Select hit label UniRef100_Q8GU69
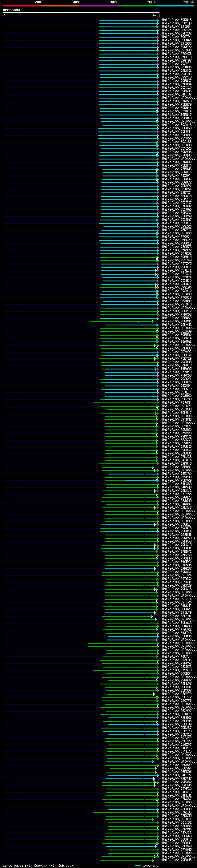Image resolution: width=197 pixels, height=868 pixels. 177,128
